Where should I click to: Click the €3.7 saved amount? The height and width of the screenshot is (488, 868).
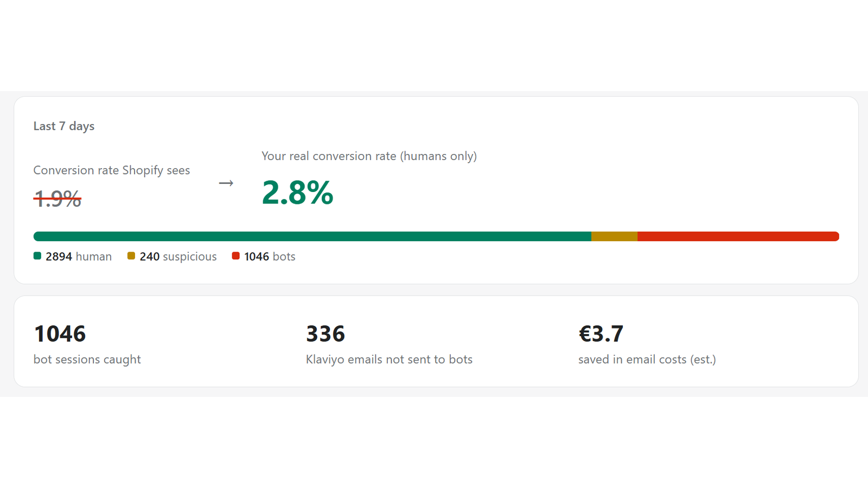tap(601, 334)
